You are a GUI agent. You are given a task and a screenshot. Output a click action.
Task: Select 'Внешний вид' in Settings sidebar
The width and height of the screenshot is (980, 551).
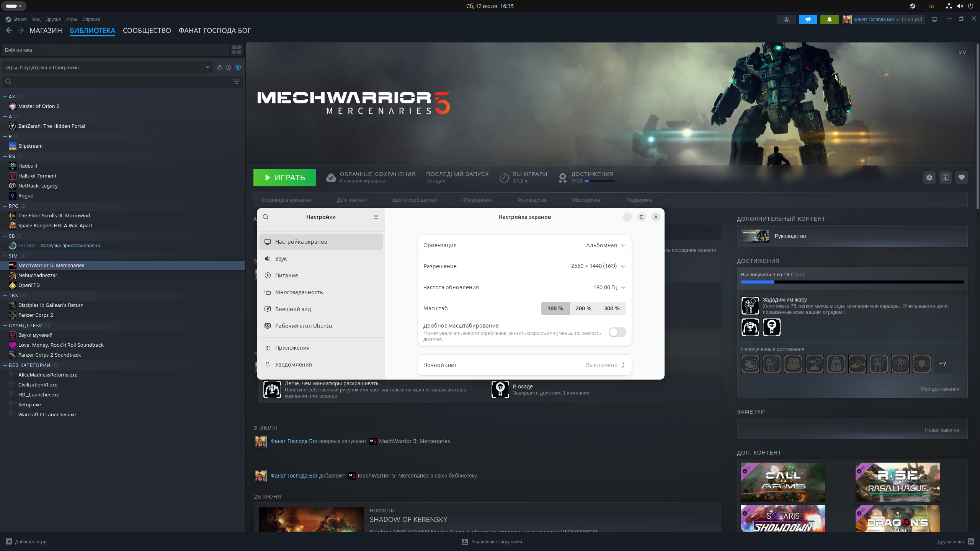coord(321,309)
